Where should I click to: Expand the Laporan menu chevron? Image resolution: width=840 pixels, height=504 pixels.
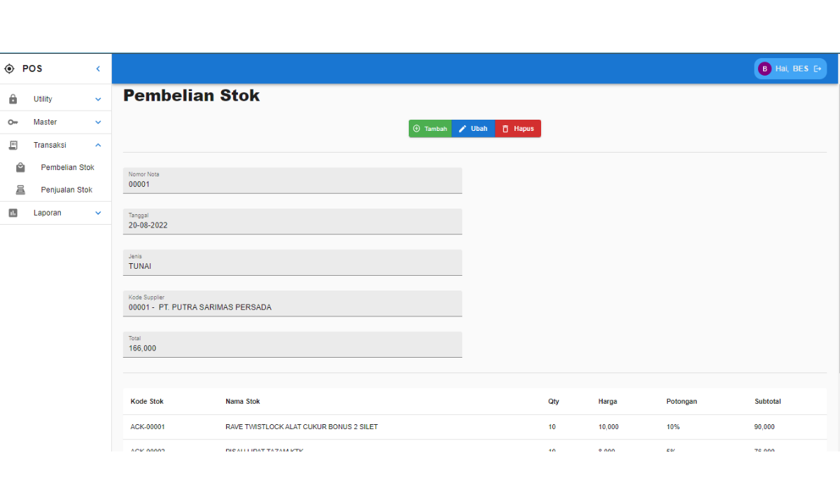click(x=98, y=213)
